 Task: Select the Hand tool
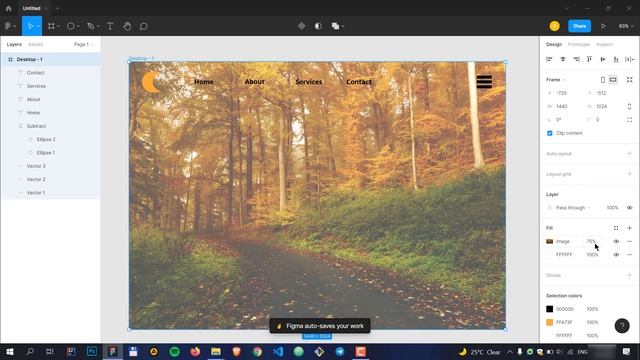(x=127, y=26)
